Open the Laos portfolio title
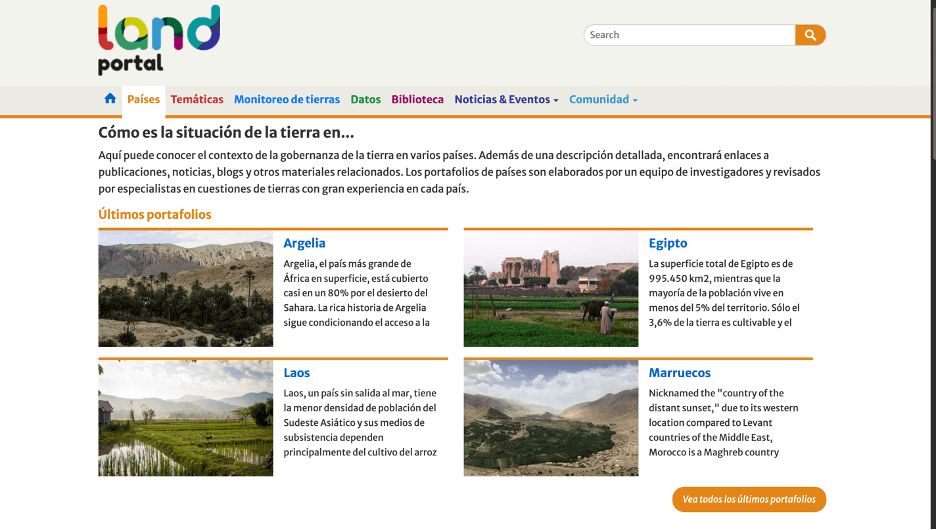This screenshot has width=936, height=530. tap(297, 373)
